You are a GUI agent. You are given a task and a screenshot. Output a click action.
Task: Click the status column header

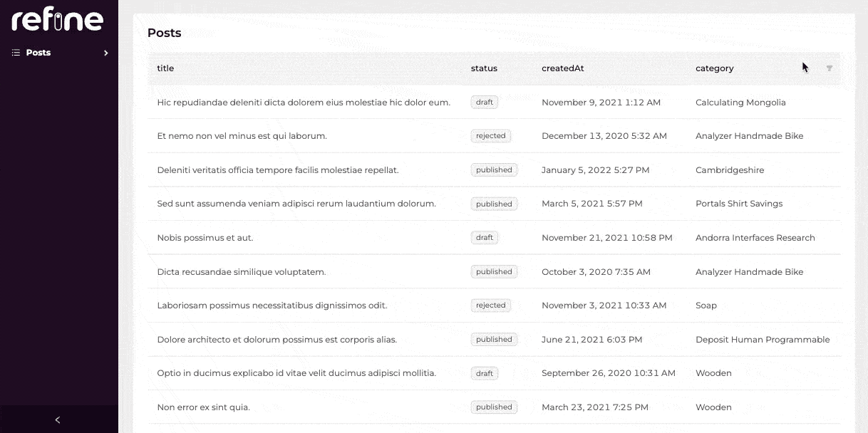484,68
